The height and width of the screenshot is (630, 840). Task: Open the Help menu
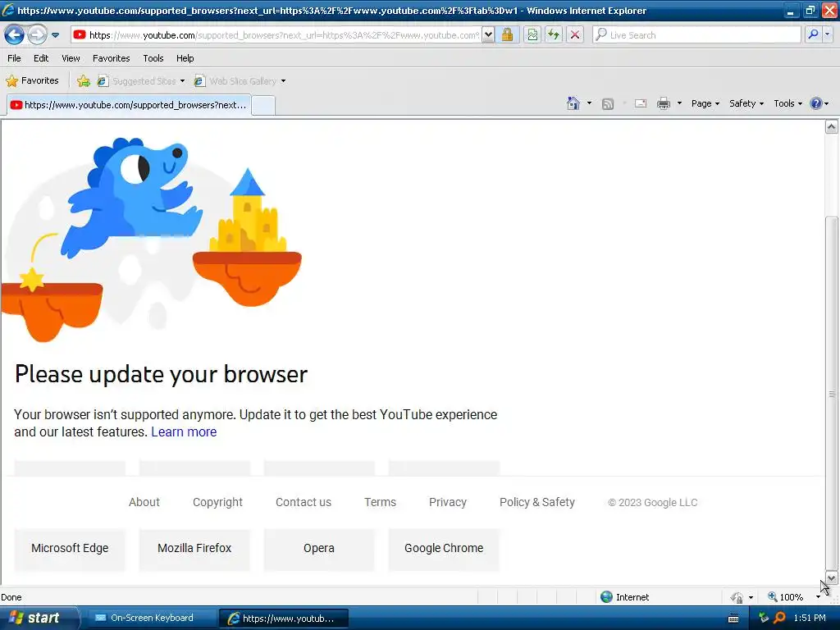185,58
